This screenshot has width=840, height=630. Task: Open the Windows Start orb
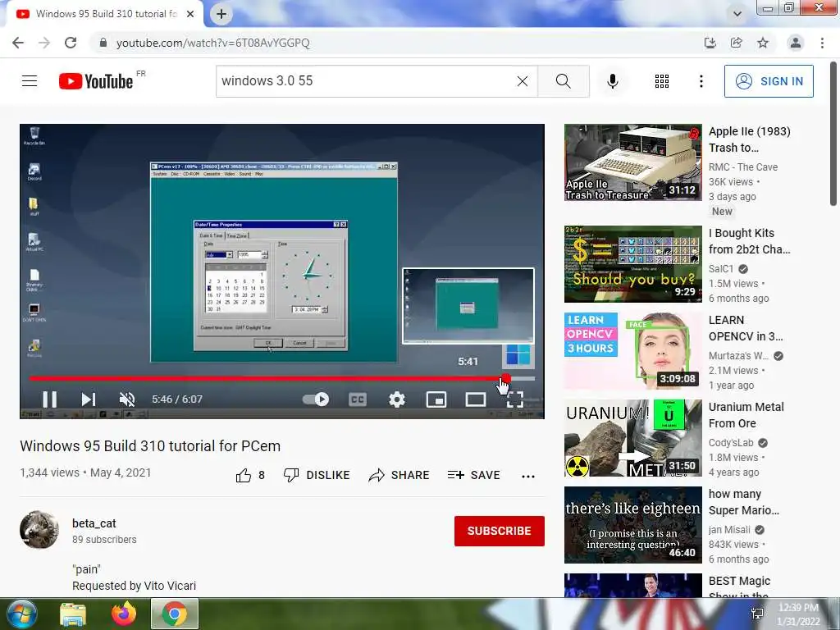(x=22, y=614)
